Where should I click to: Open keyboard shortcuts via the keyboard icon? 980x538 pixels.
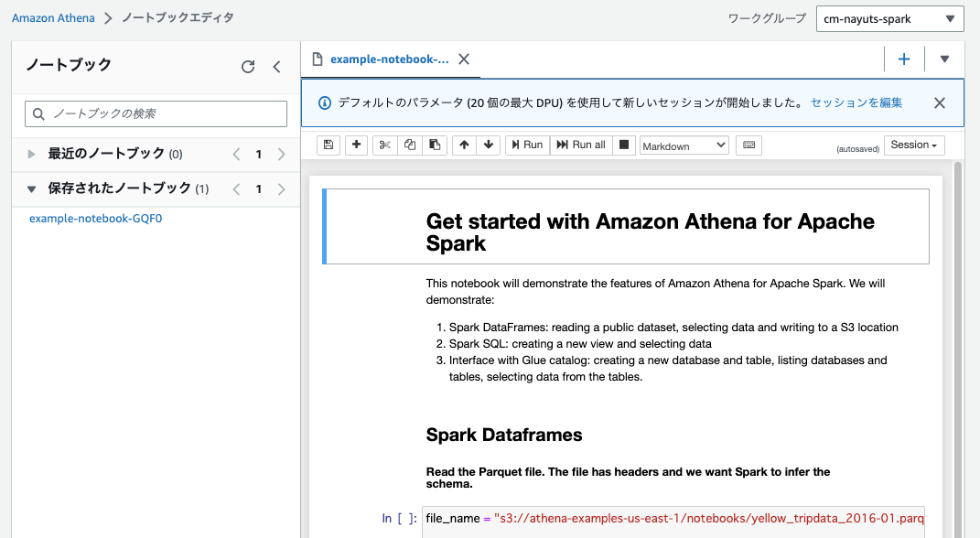pos(748,145)
